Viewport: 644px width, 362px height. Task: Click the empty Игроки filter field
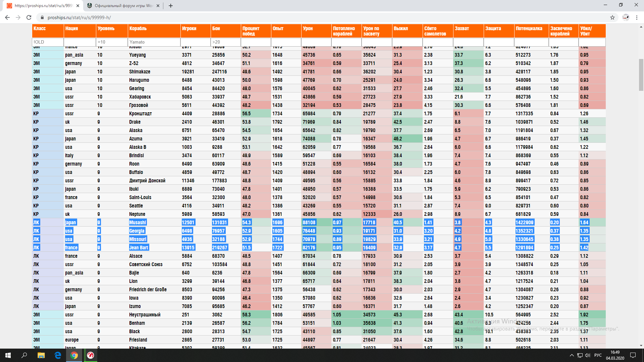[196, 42]
